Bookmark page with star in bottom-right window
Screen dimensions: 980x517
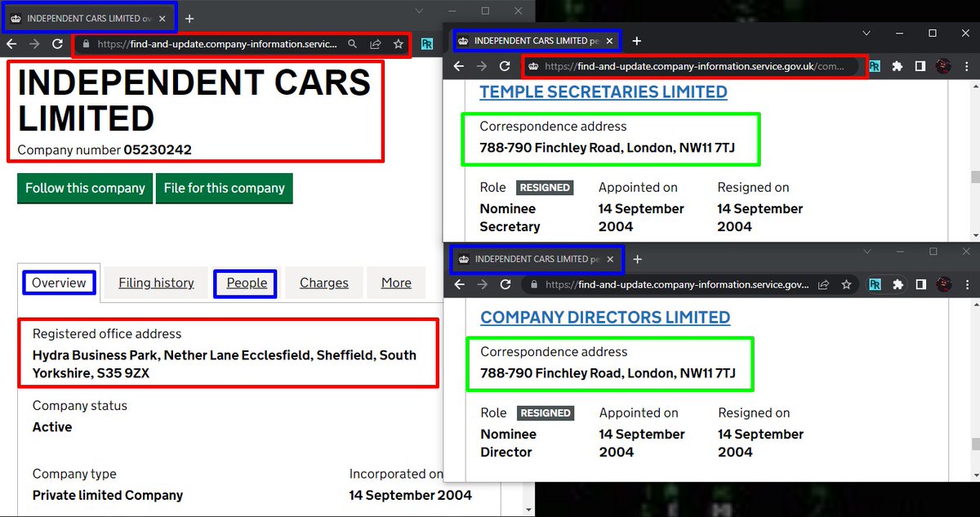[x=846, y=284]
